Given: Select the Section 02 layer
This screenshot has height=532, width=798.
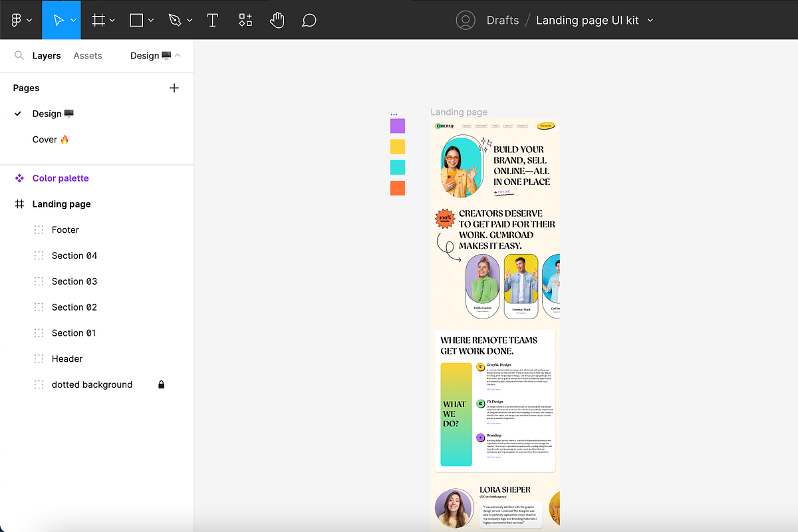Looking at the screenshot, I should click(74, 307).
